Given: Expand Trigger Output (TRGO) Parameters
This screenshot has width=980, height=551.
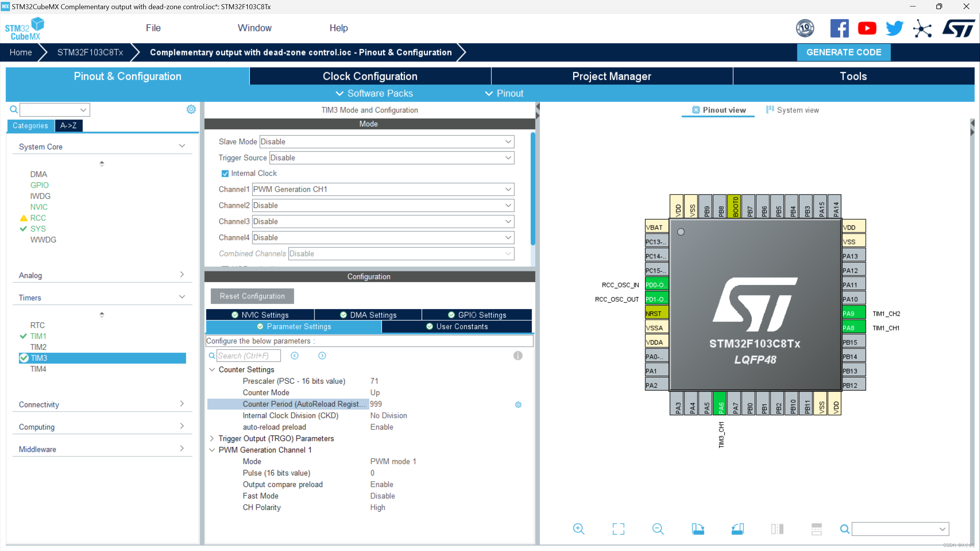Looking at the screenshot, I should (212, 439).
